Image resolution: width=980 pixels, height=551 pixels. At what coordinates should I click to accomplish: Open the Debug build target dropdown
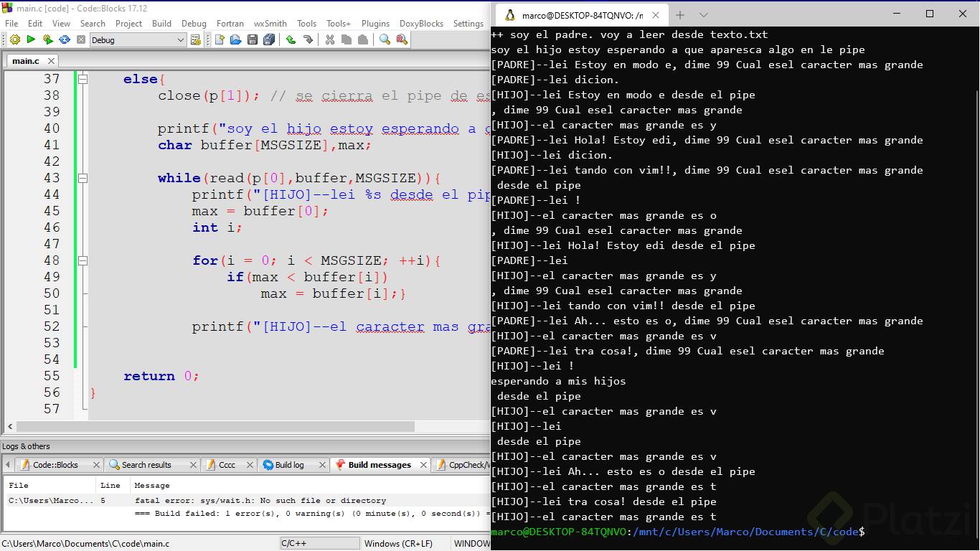[x=138, y=40]
